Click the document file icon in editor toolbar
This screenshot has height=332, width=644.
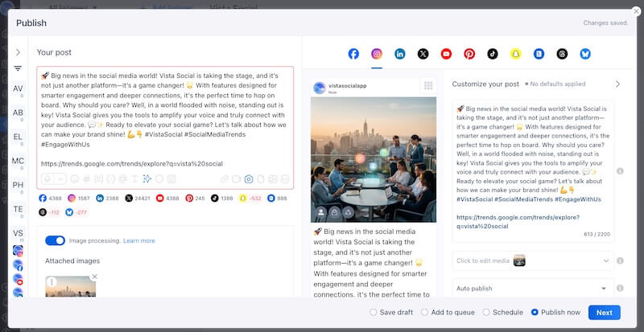tap(260, 179)
